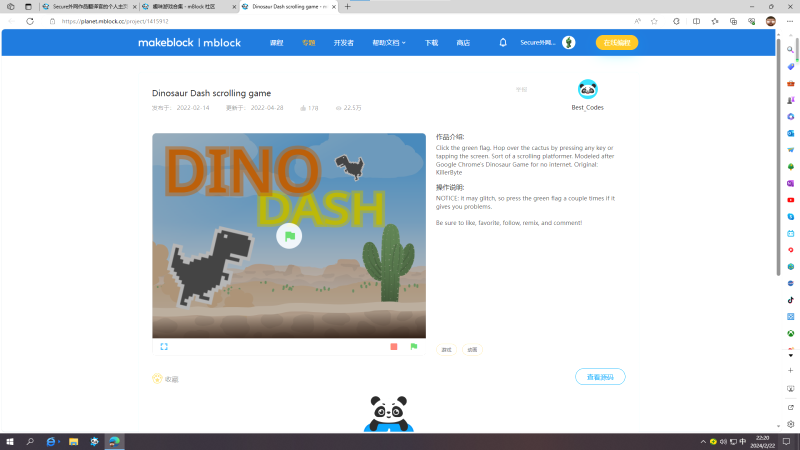The image size is (800, 450).
Task: Click the 举报 report link
Action: click(521, 89)
